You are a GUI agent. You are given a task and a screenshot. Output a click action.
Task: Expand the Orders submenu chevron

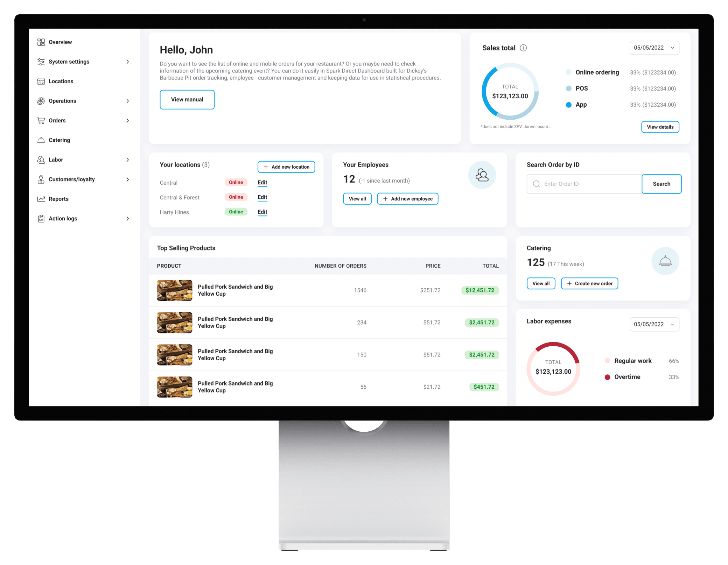[x=128, y=121]
